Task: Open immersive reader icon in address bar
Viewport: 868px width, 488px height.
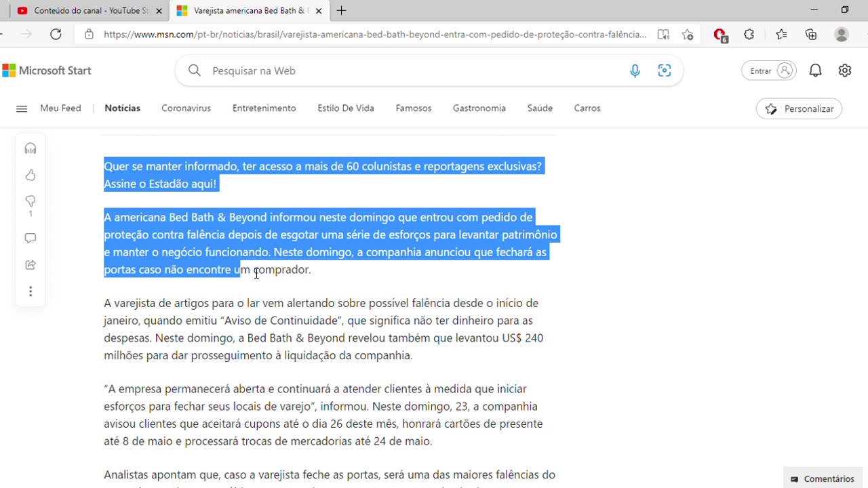Action: 663,35
